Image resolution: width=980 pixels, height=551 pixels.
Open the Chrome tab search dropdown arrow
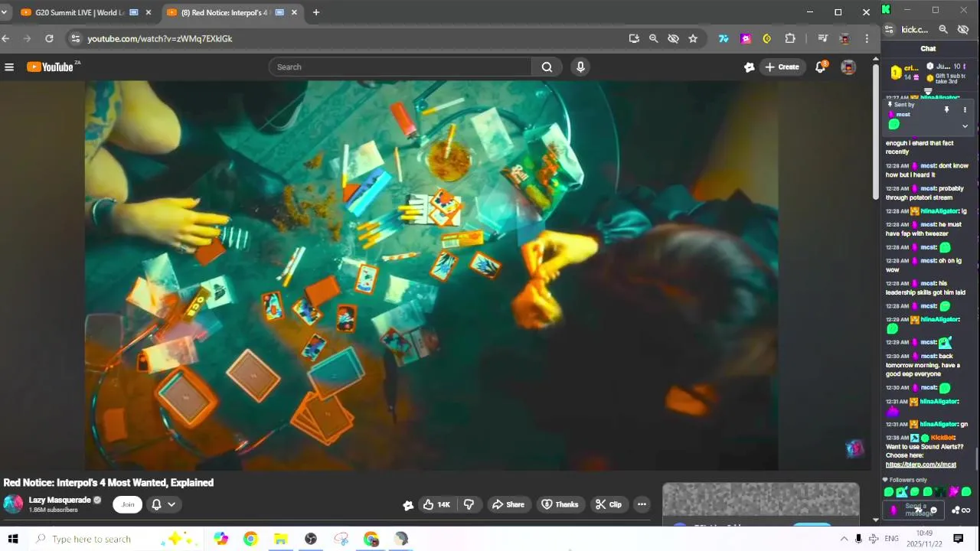coord(4,12)
